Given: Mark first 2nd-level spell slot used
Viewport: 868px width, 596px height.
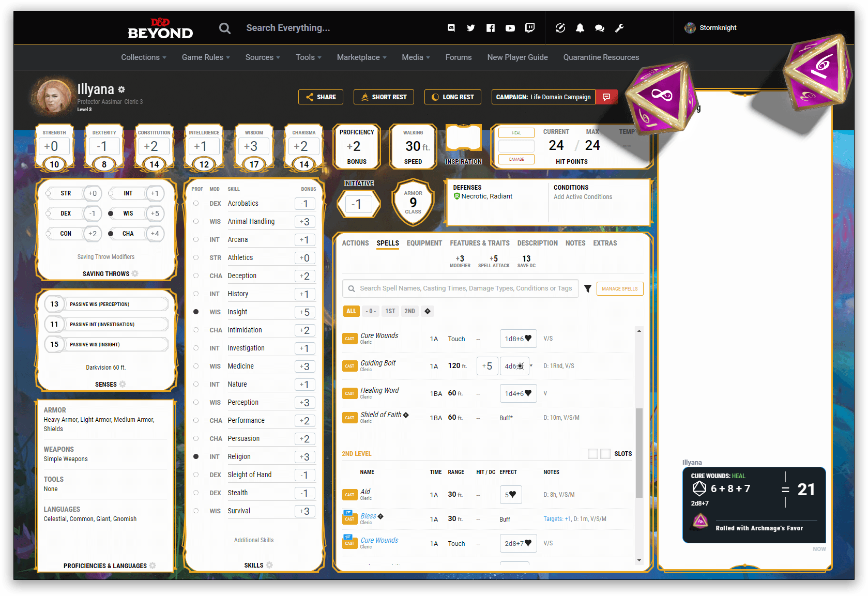Looking at the screenshot, I should tap(593, 454).
